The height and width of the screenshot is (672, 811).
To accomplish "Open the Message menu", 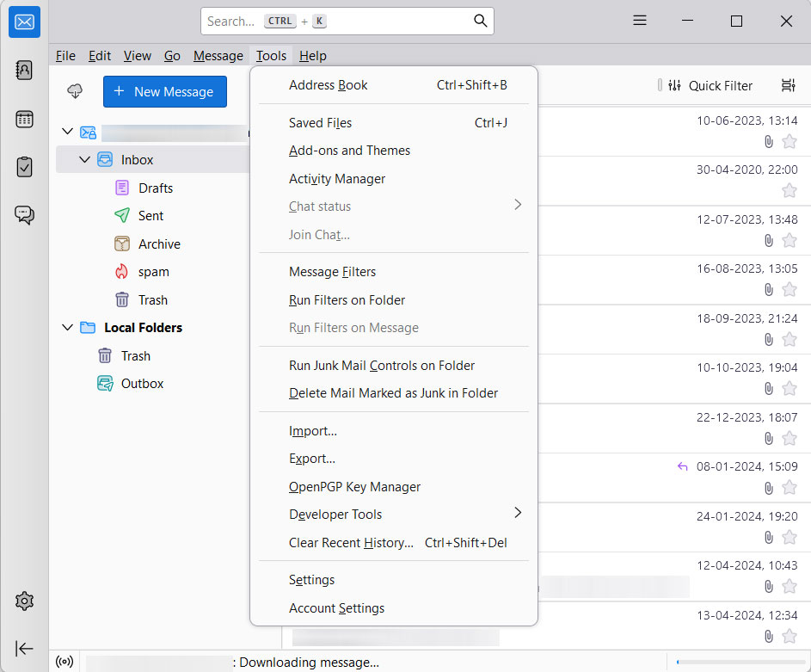I will [218, 55].
